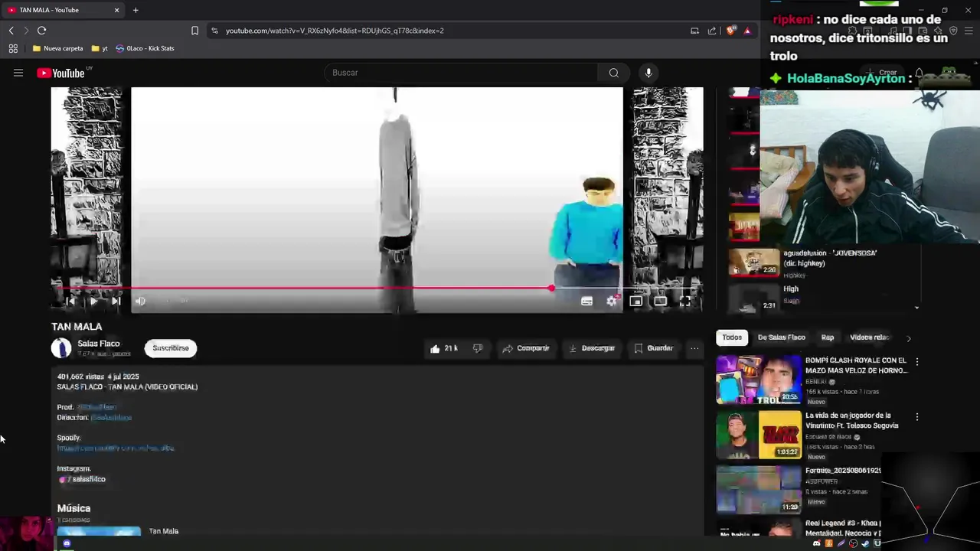The width and height of the screenshot is (980, 551).
Task: Open the site settings icon beside the URL
Action: click(x=214, y=31)
